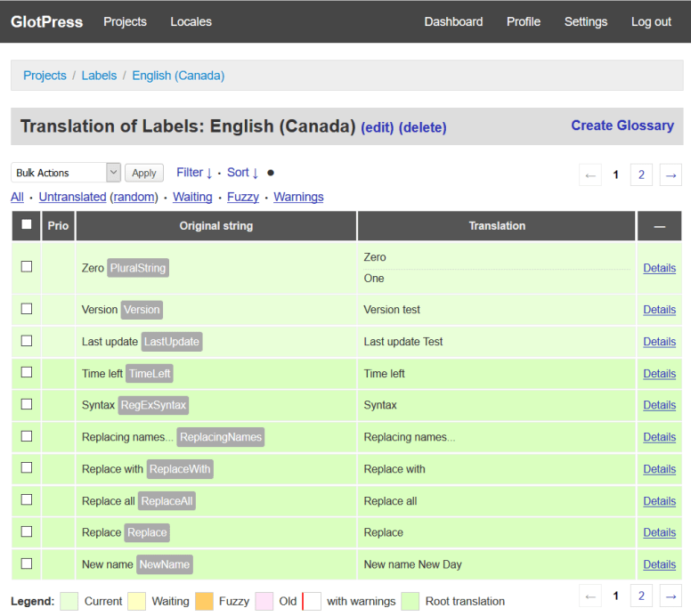The width and height of the screenshot is (691, 616).
Task: Go to Settings in top navigation
Action: coord(585,21)
